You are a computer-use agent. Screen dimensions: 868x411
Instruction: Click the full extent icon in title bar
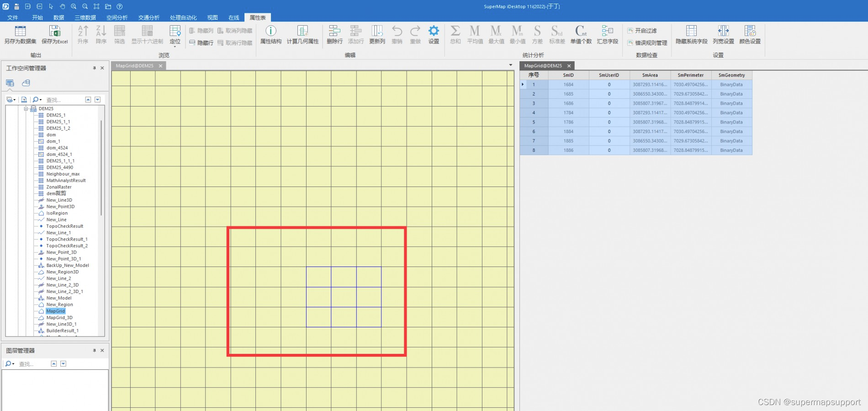click(x=96, y=6)
